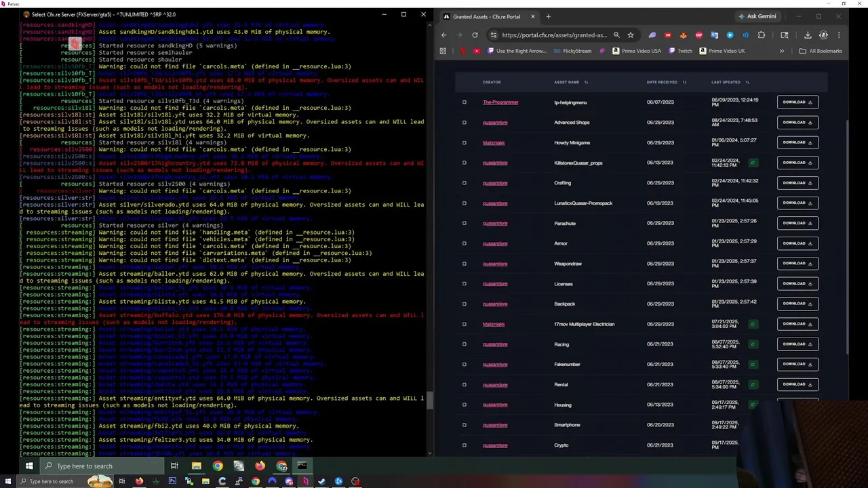Tick the checkbox for tp-helpingmenu asset

click(x=465, y=102)
